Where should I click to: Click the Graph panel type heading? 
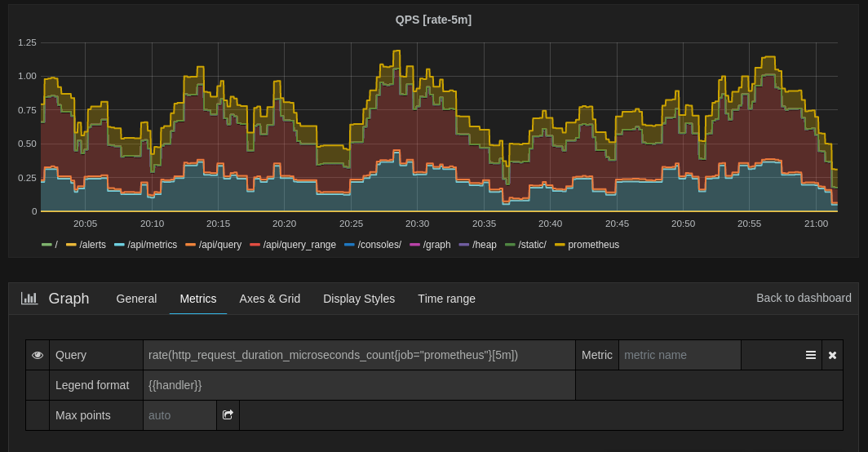pyautogui.click(x=69, y=299)
